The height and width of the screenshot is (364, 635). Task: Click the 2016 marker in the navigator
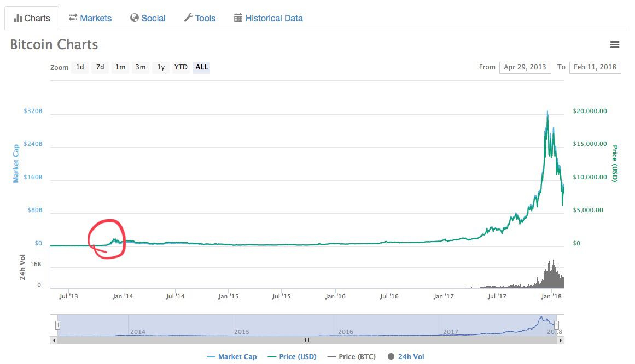tap(346, 332)
